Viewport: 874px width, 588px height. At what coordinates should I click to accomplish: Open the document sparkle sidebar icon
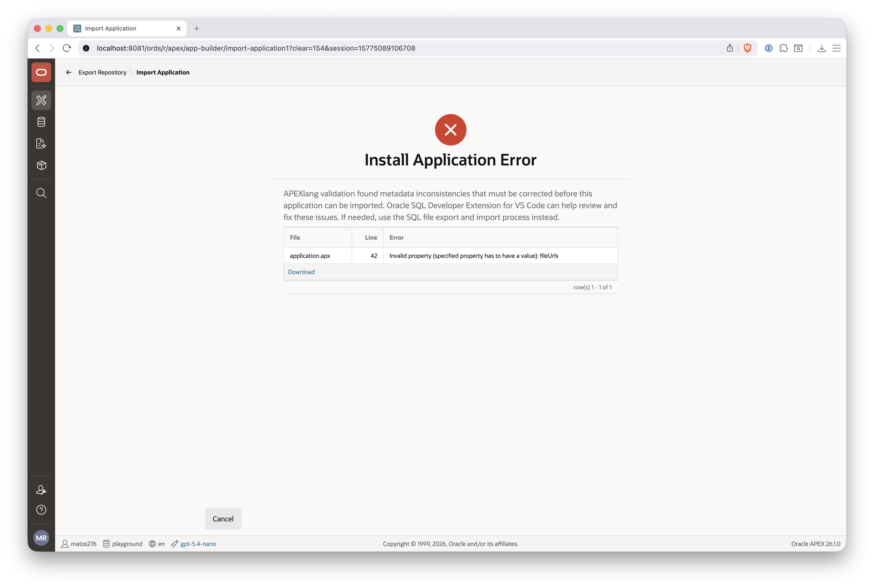point(41,144)
